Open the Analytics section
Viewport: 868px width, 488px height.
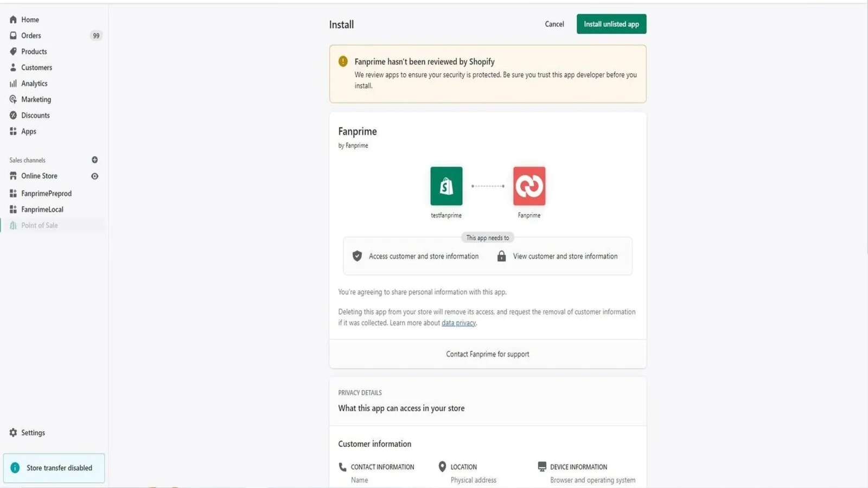[x=34, y=84]
